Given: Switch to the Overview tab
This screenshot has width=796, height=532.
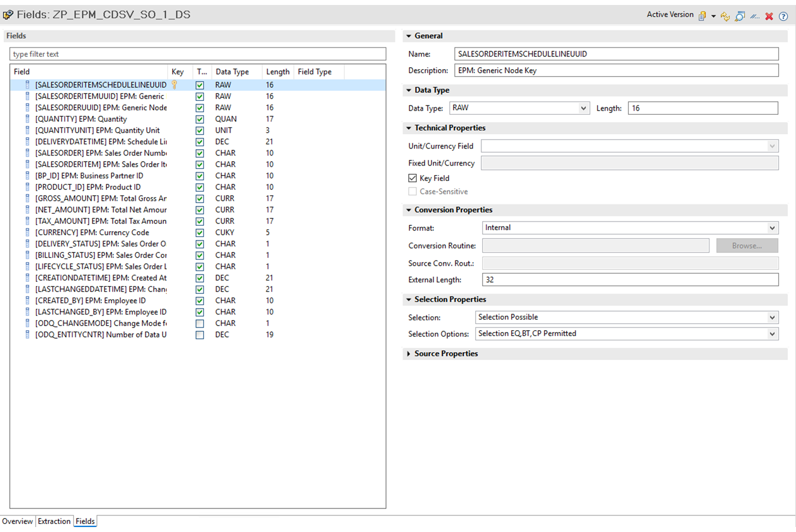Looking at the screenshot, I should coord(17,521).
